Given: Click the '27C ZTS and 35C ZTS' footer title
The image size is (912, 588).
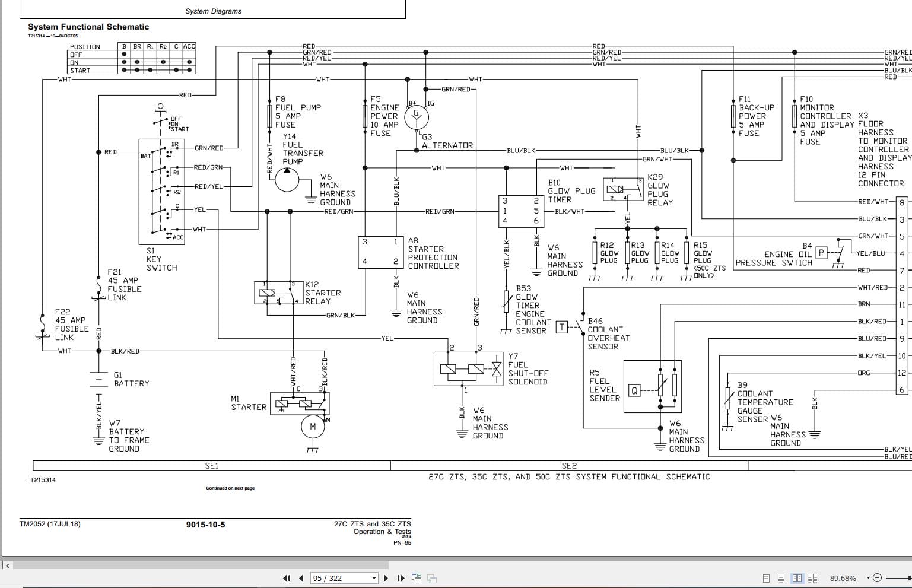Looking at the screenshot, I should pyautogui.click(x=372, y=524).
